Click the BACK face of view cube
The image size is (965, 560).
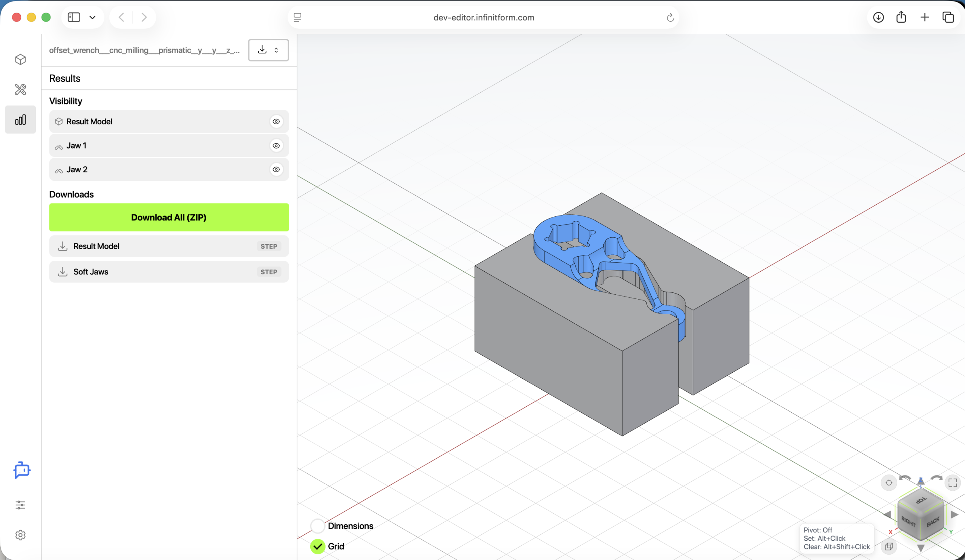933,521
